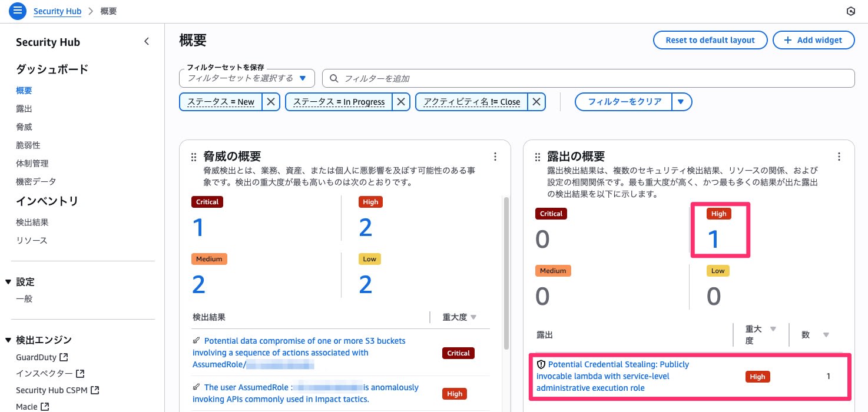Click the フィルターをクリア button
The image size is (868, 412).
point(625,102)
